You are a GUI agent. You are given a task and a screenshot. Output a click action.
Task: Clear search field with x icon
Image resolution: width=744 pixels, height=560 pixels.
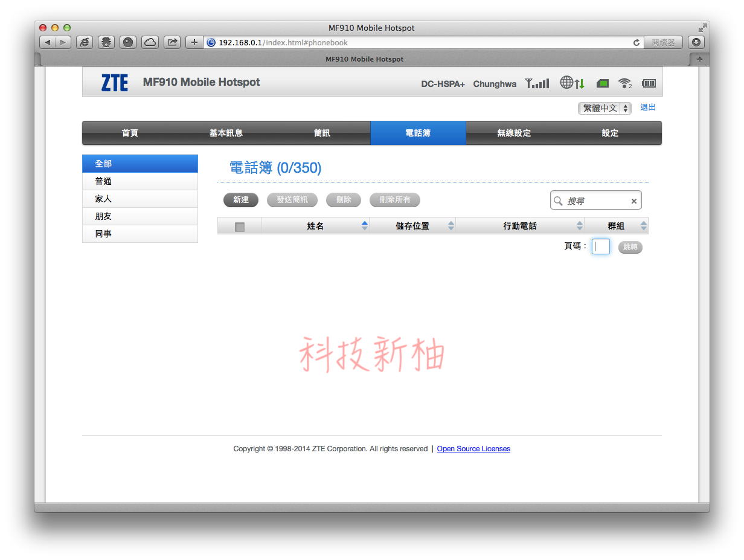coord(634,201)
